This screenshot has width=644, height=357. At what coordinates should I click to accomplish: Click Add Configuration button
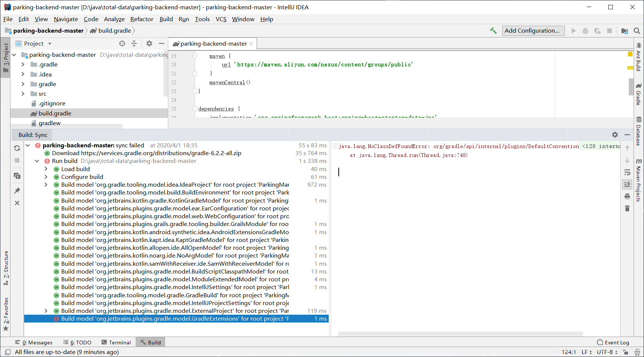(x=533, y=31)
